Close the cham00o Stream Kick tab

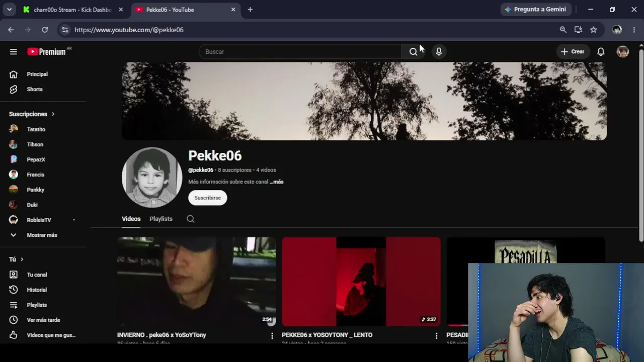[x=121, y=10]
